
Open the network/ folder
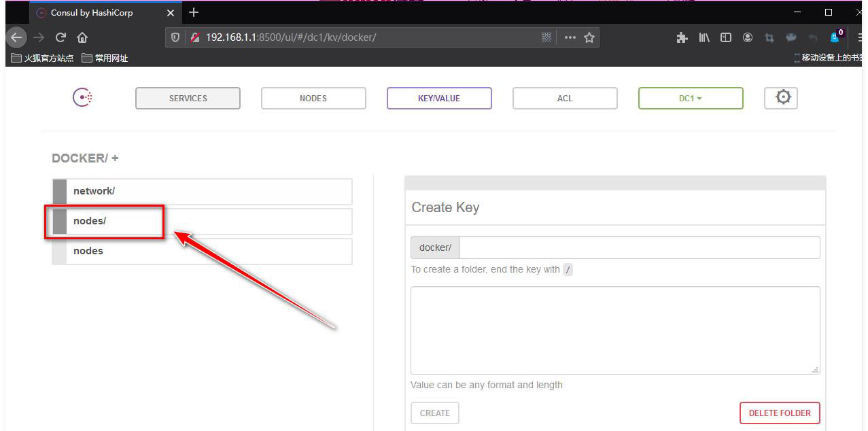pos(202,191)
